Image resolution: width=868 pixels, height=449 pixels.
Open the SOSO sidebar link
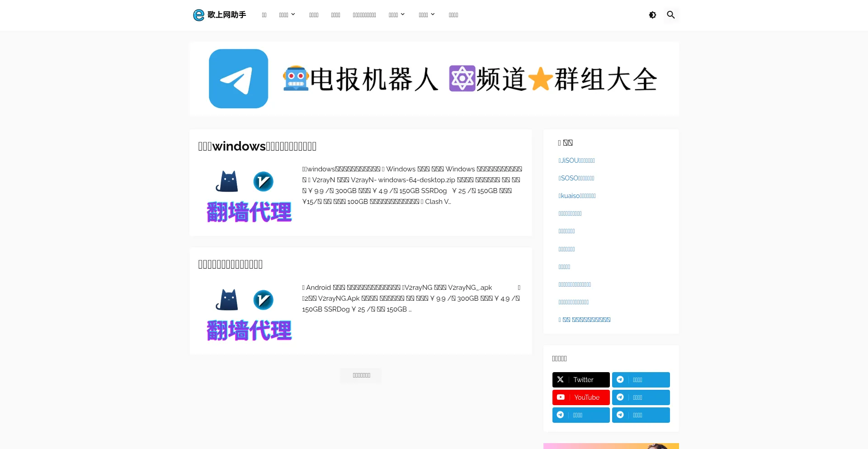click(576, 178)
